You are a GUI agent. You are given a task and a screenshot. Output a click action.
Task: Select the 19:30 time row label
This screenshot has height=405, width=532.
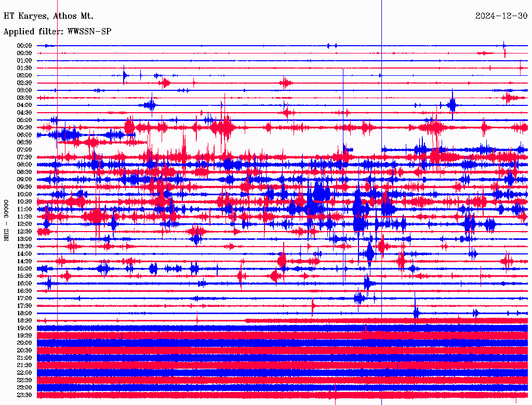24,336
